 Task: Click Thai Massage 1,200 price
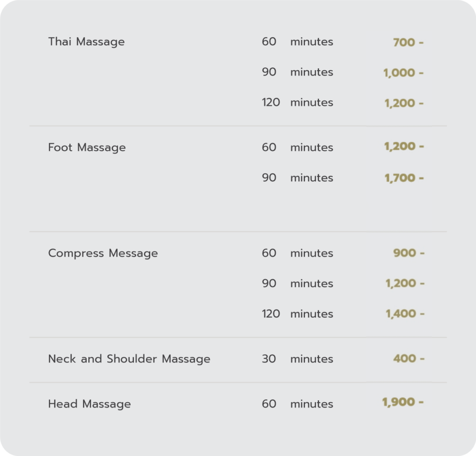point(404,103)
